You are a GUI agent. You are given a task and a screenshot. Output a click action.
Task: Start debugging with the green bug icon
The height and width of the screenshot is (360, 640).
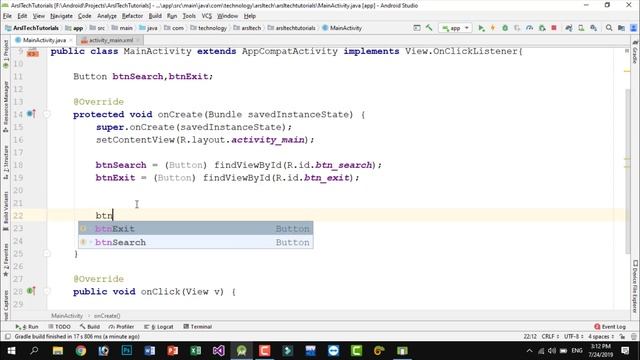click(x=505, y=28)
